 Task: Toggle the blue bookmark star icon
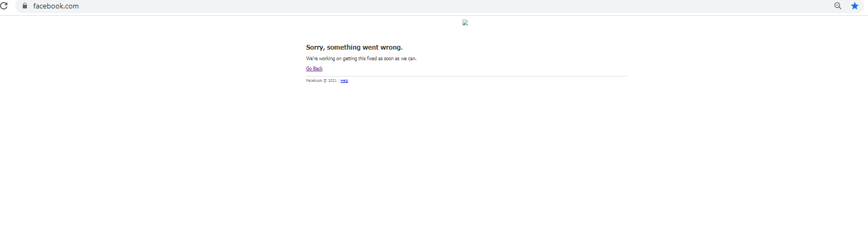[855, 6]
